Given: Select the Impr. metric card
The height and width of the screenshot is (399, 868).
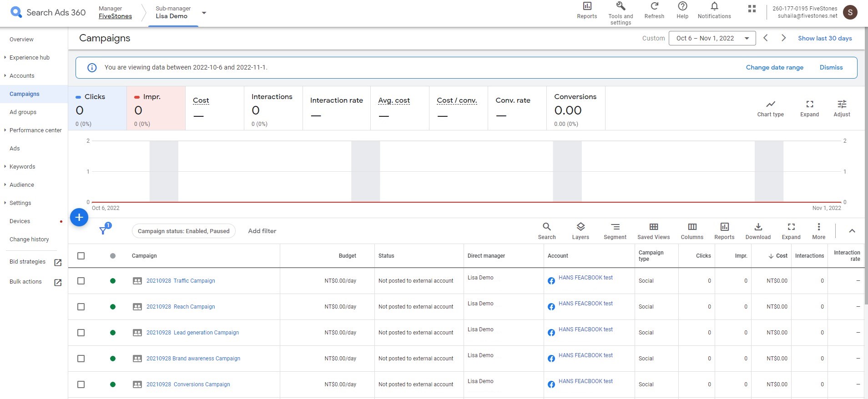Looking at the screenshot, I should click(156, 109).
